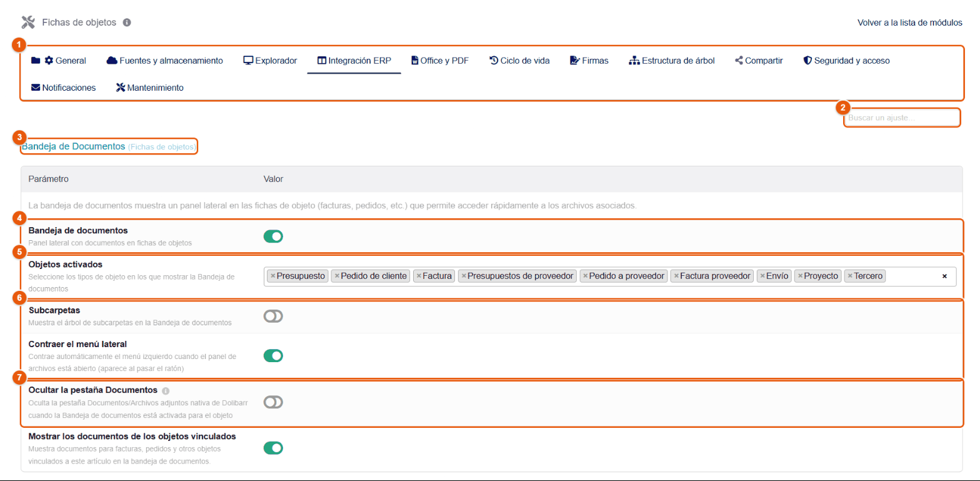This screenshot has height=481, width=980.
Task: Click the wrench module icon beside Fichas de objetos
Action: [x=28, y=23]
